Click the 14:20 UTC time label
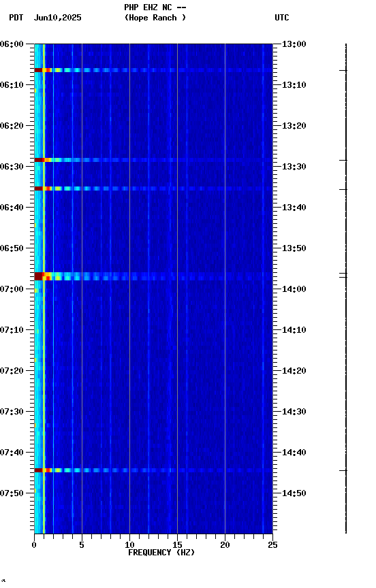The height and width of the screenshot is (588, 376). coord(294,372)
